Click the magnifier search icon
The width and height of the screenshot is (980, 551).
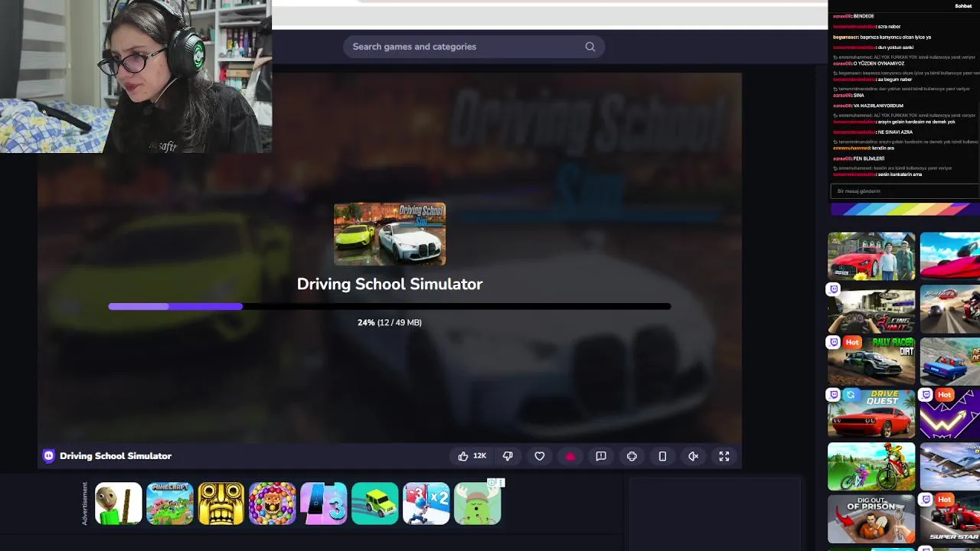[590, 47]
